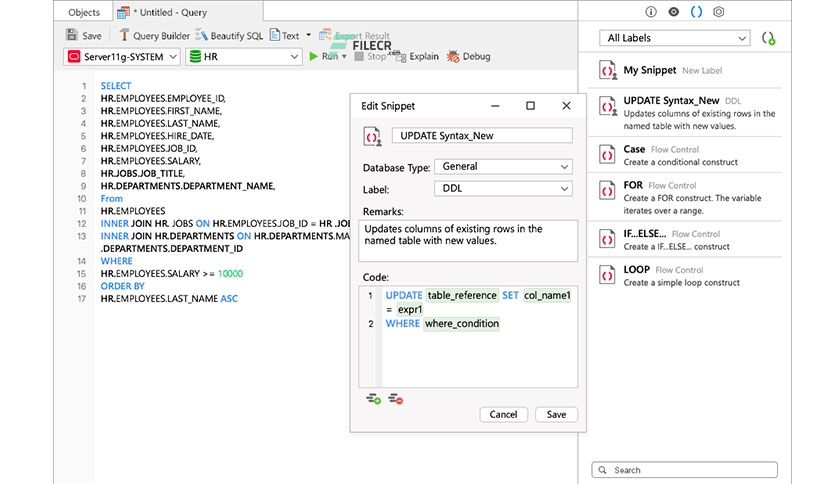
Task: Select the LOOP snippet
Action: tap(685, 276)
